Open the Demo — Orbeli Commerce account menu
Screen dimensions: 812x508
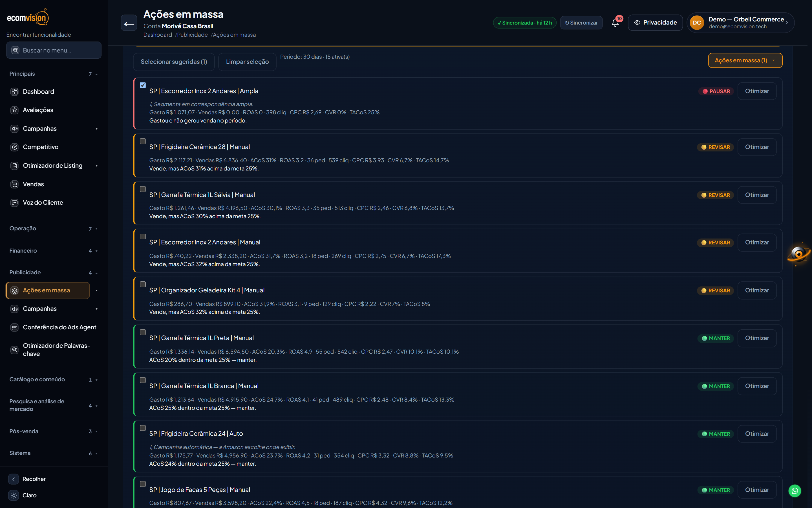[x=741, y=23]
